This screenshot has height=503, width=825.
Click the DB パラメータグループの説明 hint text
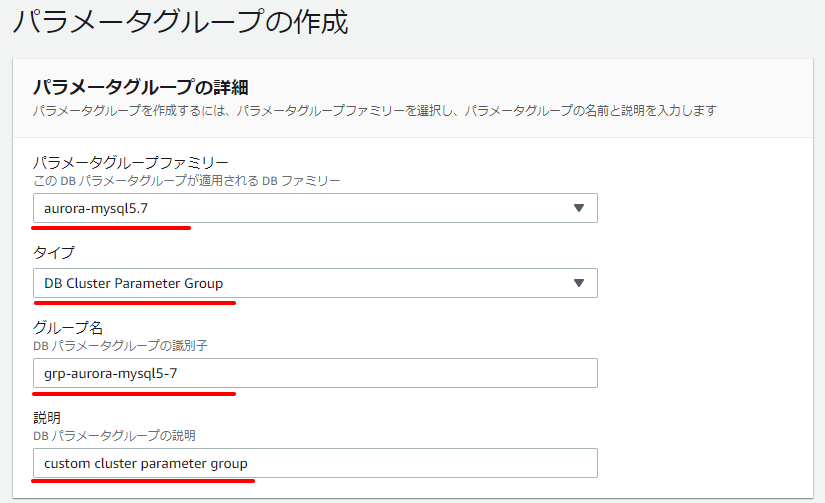pyautogui.click(x=114, y=436)
